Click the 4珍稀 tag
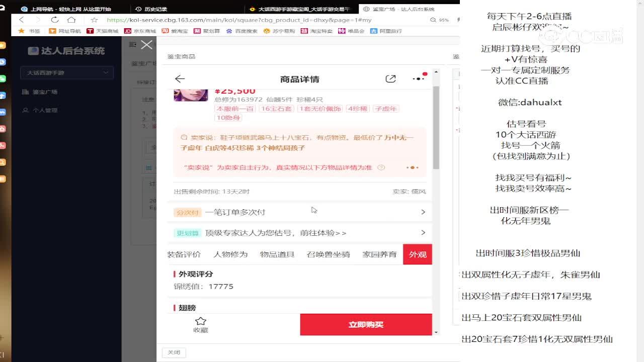This screenshot has height=362, width=644. pos(357,109)
